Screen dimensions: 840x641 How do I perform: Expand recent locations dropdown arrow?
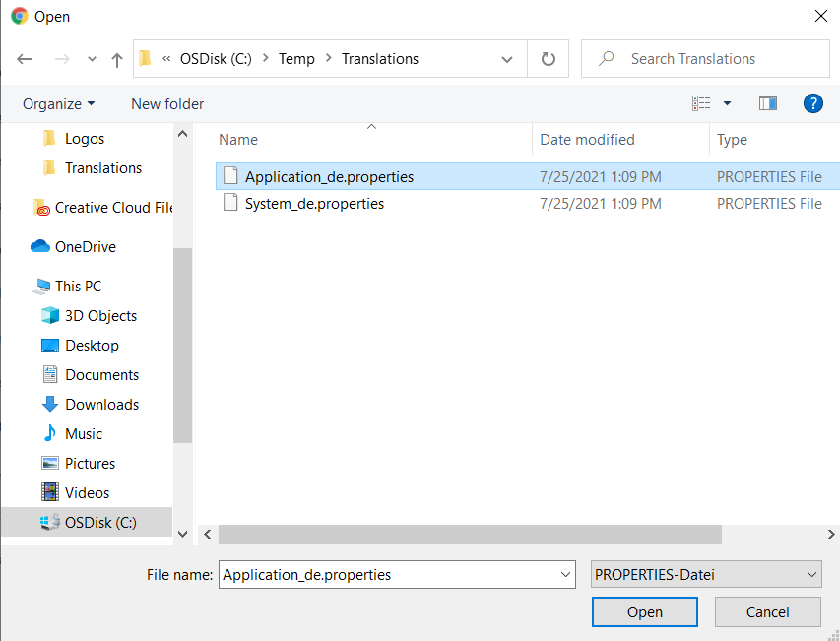click(92, 59)
